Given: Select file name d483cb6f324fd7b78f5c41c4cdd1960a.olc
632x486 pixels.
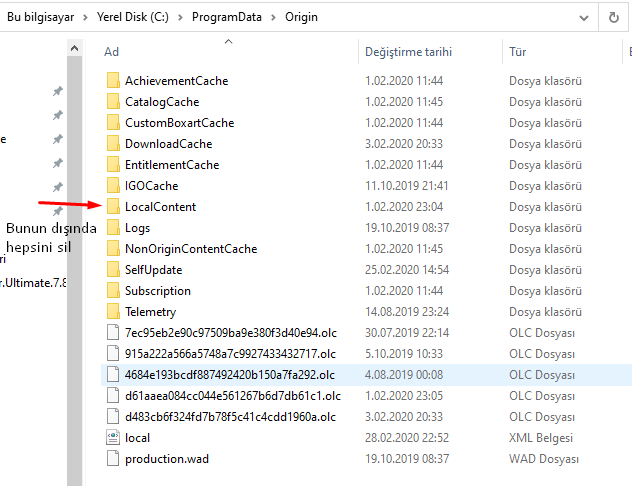Looking at the screenshot, I should click(x=230, y=416).
